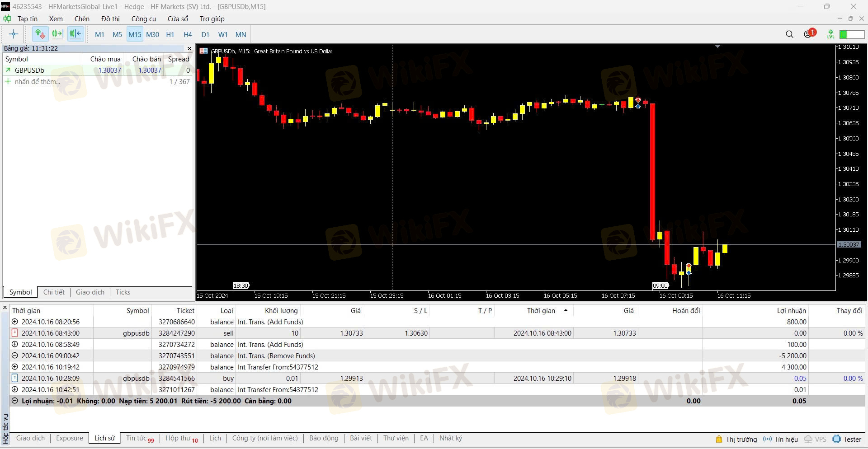
Task: Open the Lịch sử history tab
Action: [x=104, y=438]
